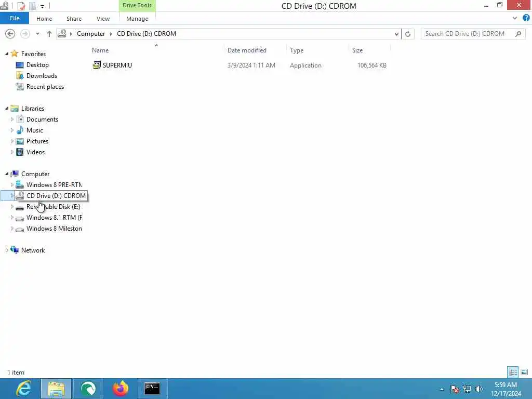Open the Action Center flag icon
This screenshot has width=532, height=399.
pyautogui.click(x=455, y=389)
